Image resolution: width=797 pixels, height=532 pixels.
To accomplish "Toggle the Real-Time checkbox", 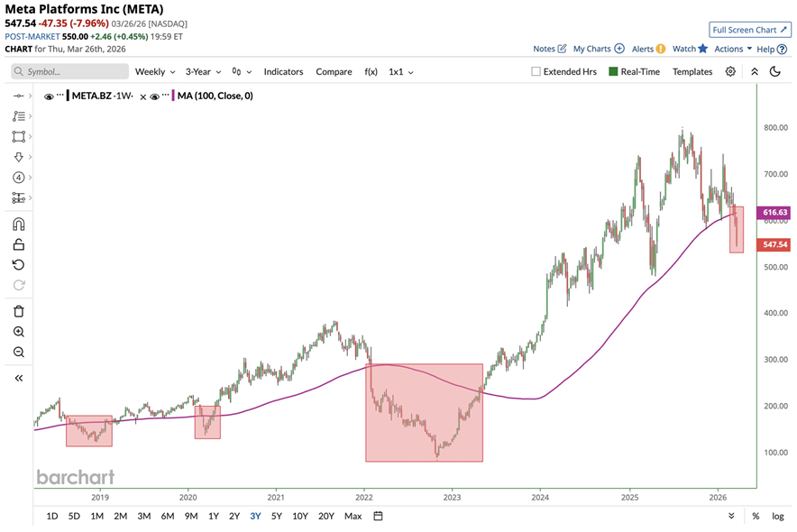I will point(615,71).
